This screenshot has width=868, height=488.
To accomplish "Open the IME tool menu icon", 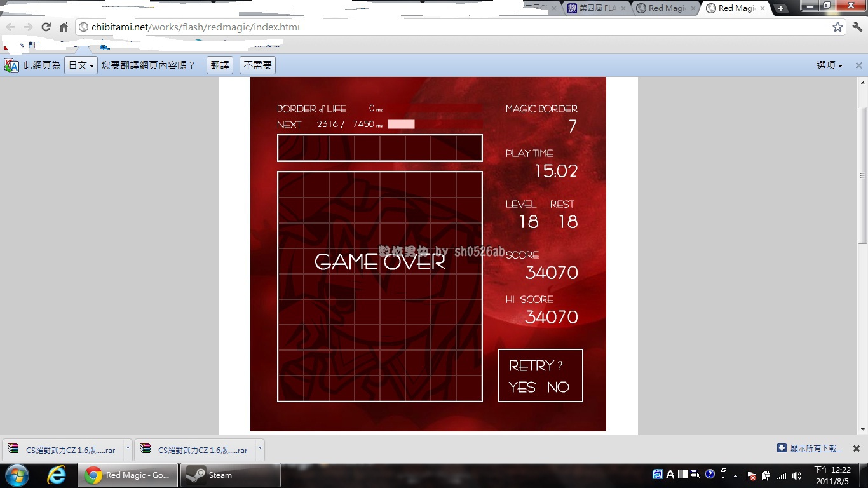I will (695, 474).
